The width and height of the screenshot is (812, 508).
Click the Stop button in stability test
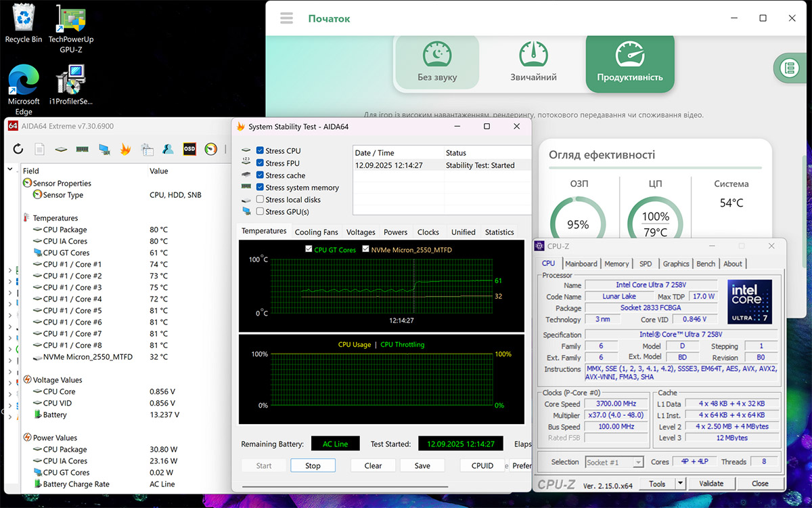click(313, 465)
